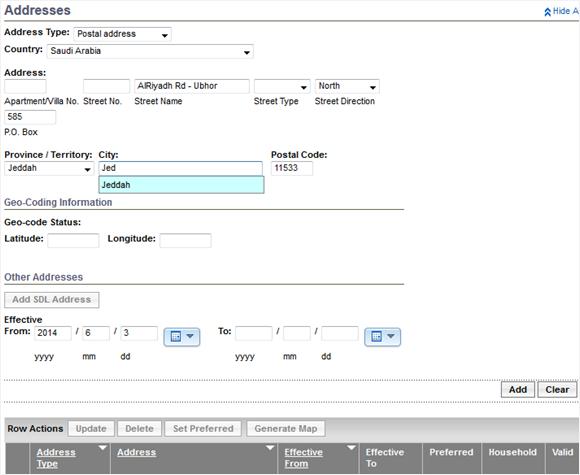
Task: Click the Set Preferred row action
Action: (x=203, y=429)
